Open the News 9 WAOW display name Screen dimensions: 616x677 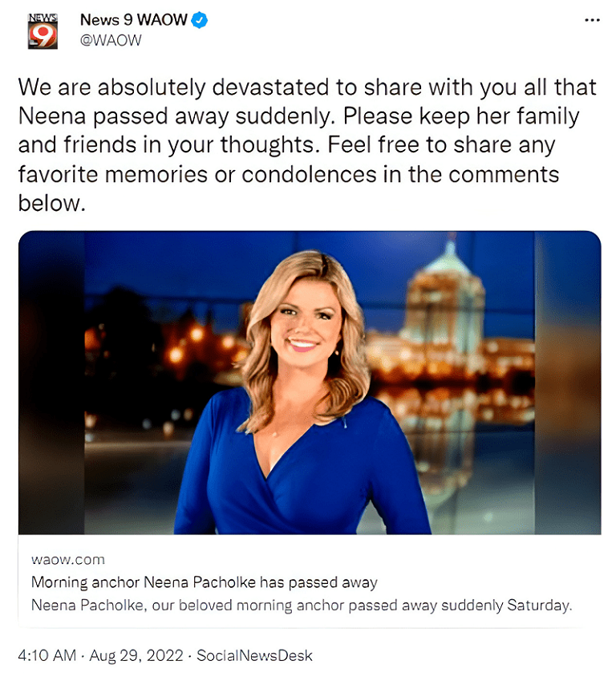click(133, 20)
